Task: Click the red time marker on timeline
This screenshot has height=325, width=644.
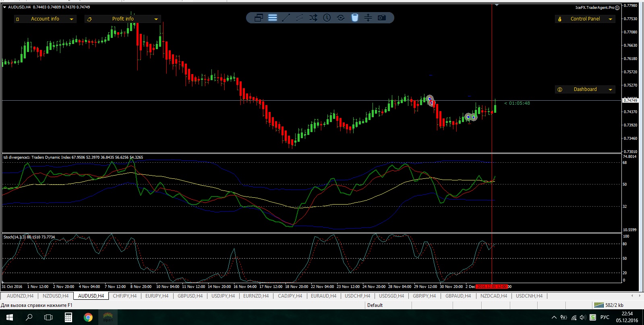Action: (491, 287)
